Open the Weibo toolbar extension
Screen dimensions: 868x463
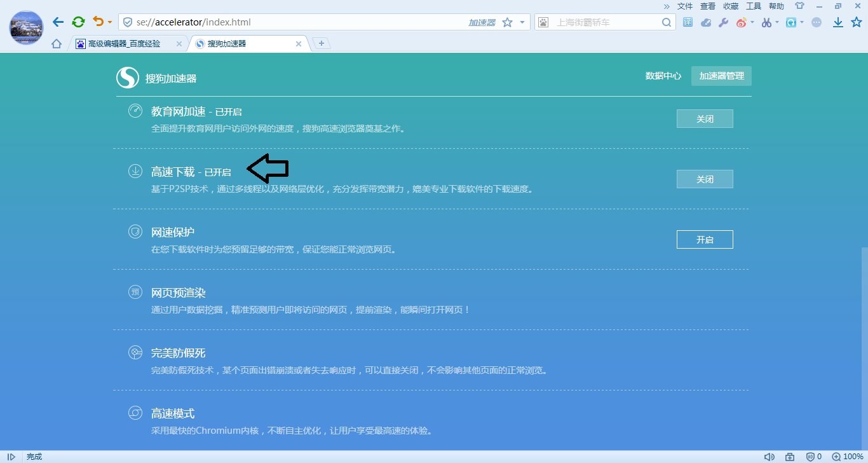pos(741,22)
